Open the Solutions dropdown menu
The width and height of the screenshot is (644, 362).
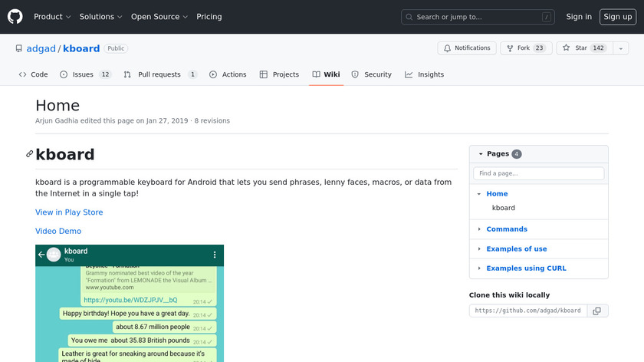coord(100,17)
